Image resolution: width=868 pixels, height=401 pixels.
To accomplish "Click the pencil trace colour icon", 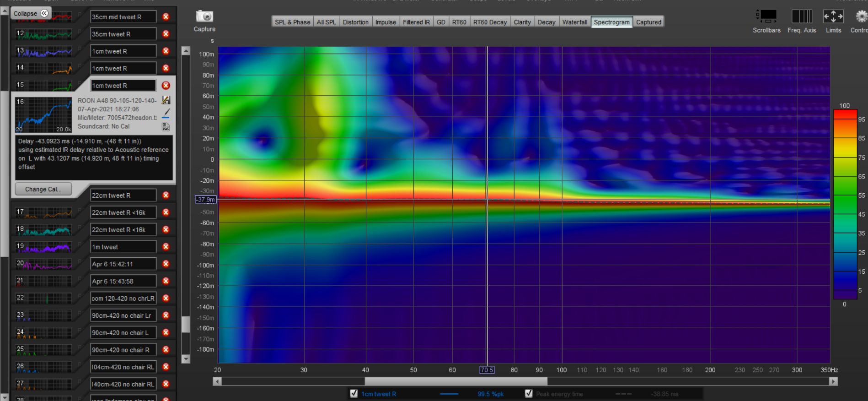I will pos(166,113).
